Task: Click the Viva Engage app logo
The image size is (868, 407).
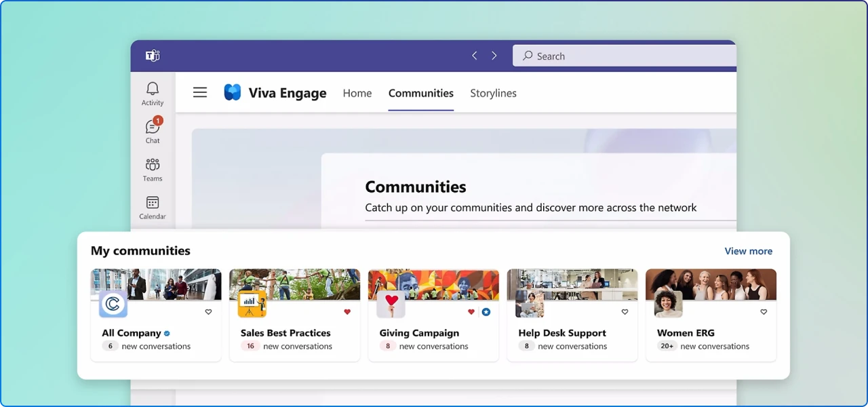Action: coord(233,92)
